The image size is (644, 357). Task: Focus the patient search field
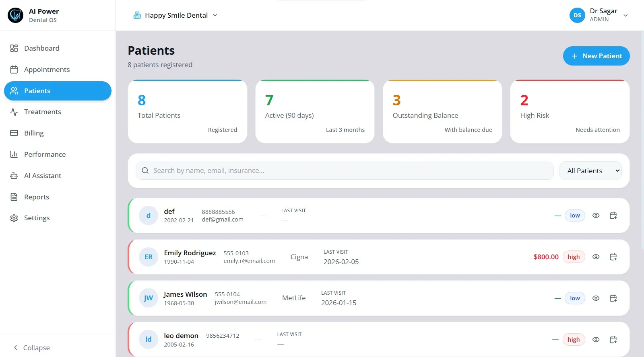click(345, 170)
